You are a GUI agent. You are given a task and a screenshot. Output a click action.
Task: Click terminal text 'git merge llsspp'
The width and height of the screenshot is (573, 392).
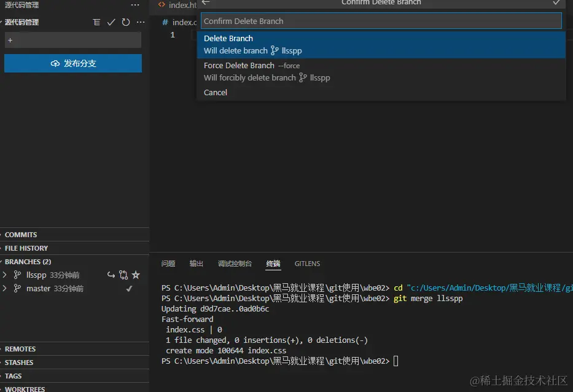click(428, 299)
